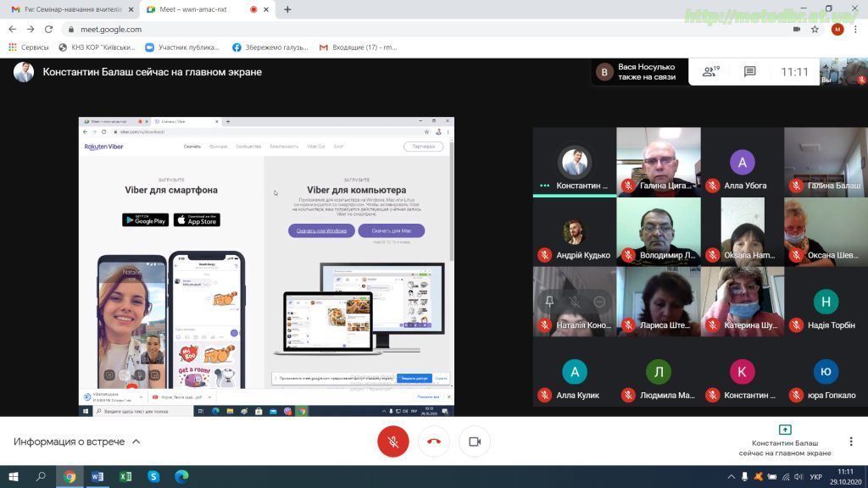Screen dimensions: 868x488
Task: Open the "Збережемо галузь..." Facebook bookmark
Action: pyautogui.click(x=270, y=47)
